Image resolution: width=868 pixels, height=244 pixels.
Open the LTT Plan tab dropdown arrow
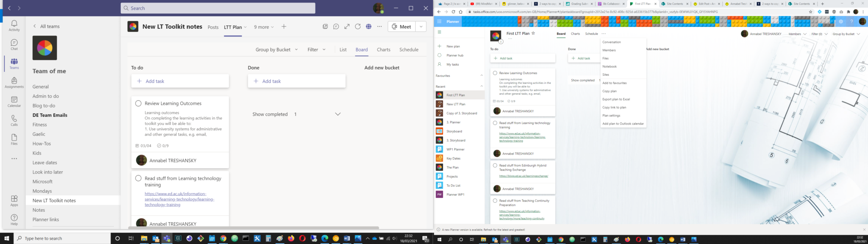[245, 27]
